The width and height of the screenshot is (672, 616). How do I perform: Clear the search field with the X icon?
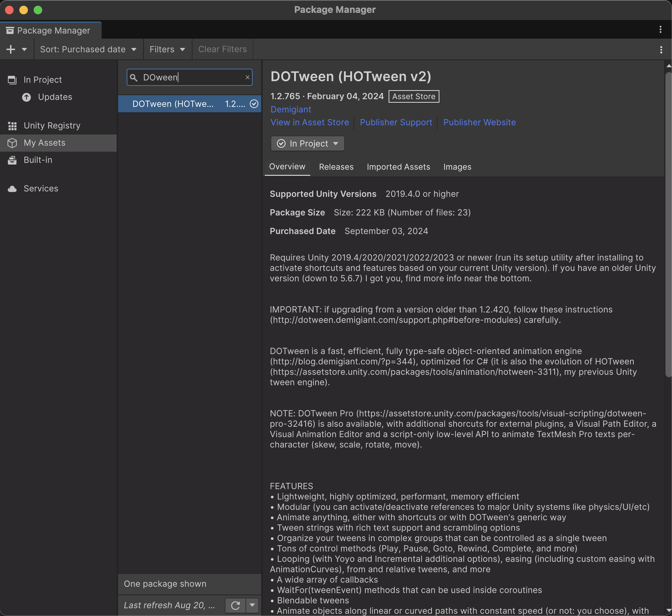point(247,77)
